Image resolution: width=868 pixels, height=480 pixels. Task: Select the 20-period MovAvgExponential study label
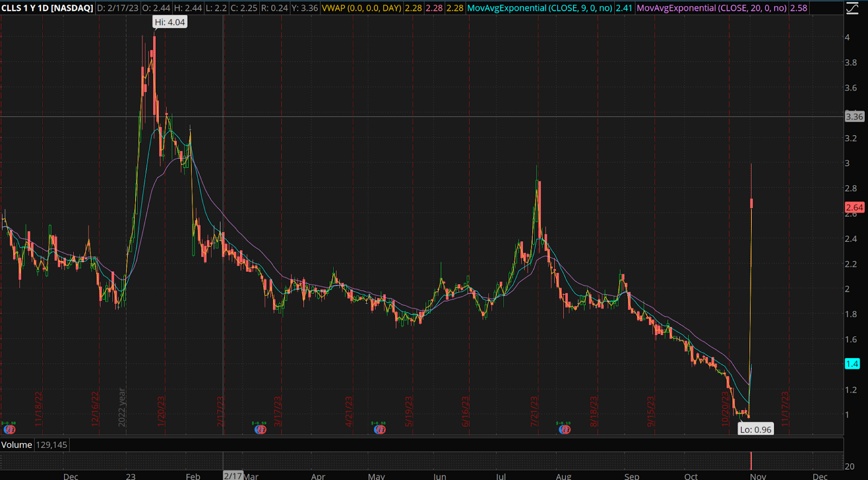711,8
